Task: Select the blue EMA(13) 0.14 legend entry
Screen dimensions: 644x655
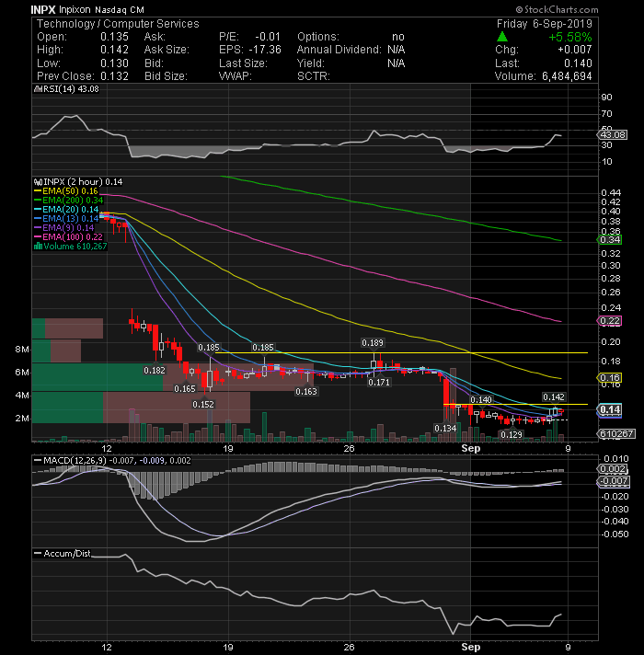Action: [66, 219]
